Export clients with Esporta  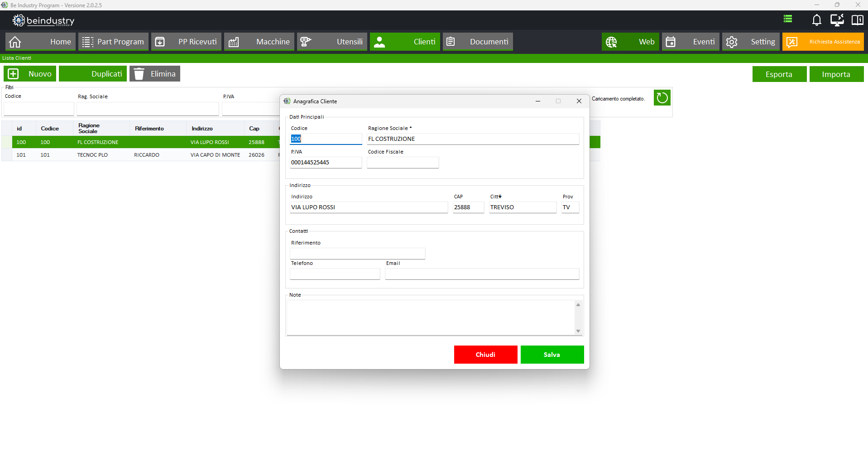coord(779,74)
